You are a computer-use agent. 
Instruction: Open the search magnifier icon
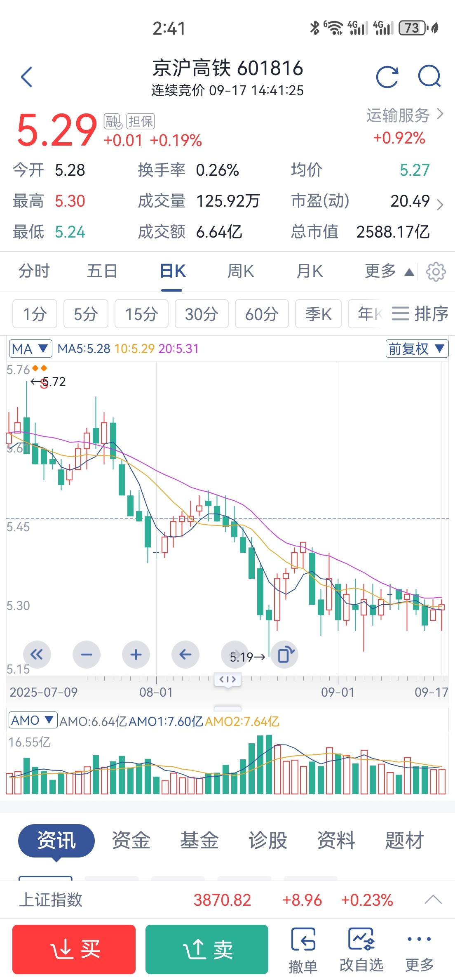[x=429, y=76]
